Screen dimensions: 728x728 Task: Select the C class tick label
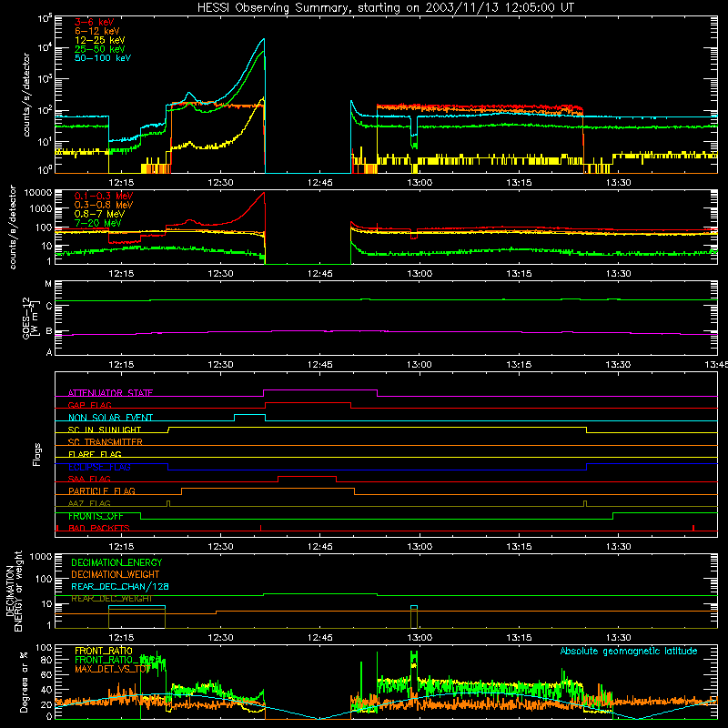point(49,307)
